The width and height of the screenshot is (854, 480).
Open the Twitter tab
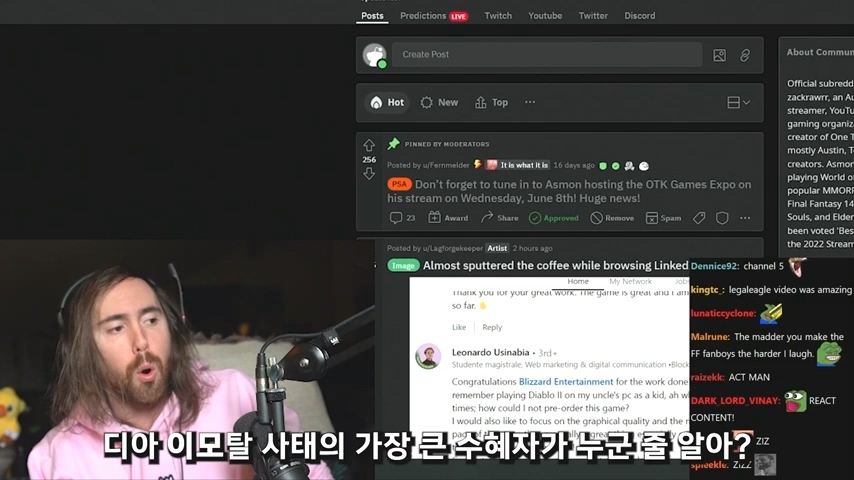coord(593,16)
